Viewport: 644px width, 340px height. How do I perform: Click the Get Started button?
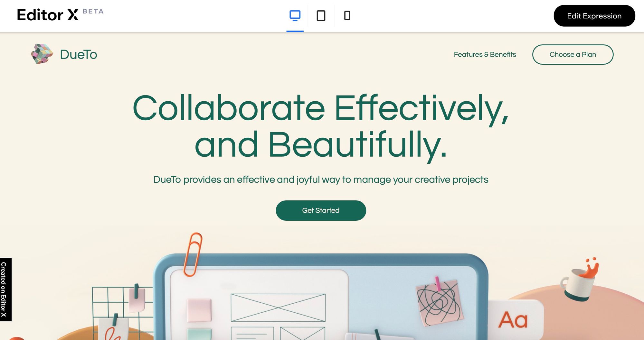(x=321, y=210)
